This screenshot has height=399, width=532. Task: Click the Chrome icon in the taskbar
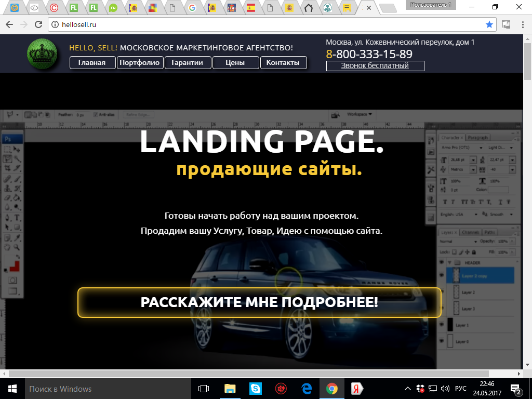(332, 389)
